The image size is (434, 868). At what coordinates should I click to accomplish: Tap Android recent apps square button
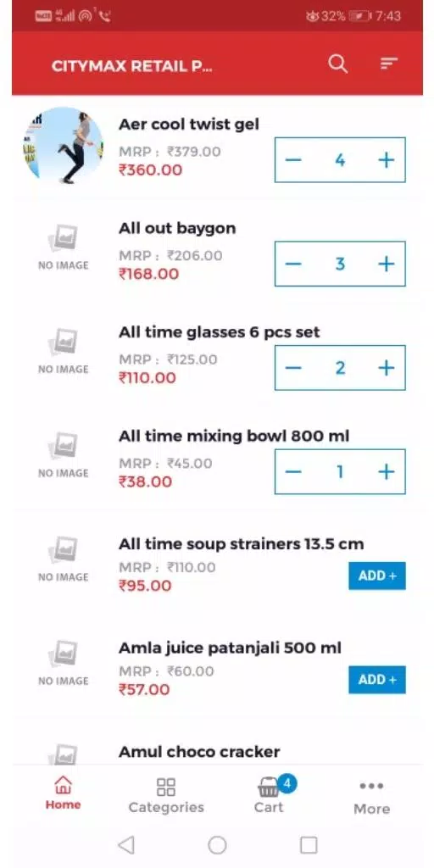(x=309, y=845)
